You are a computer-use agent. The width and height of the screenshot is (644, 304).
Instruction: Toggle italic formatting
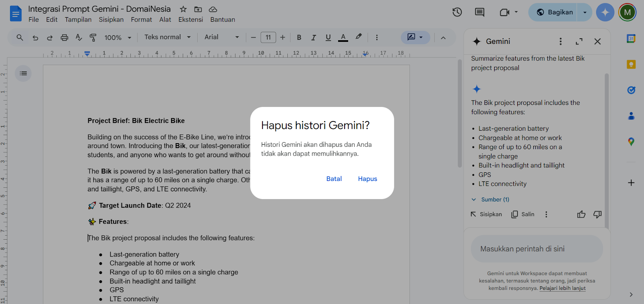314,37
